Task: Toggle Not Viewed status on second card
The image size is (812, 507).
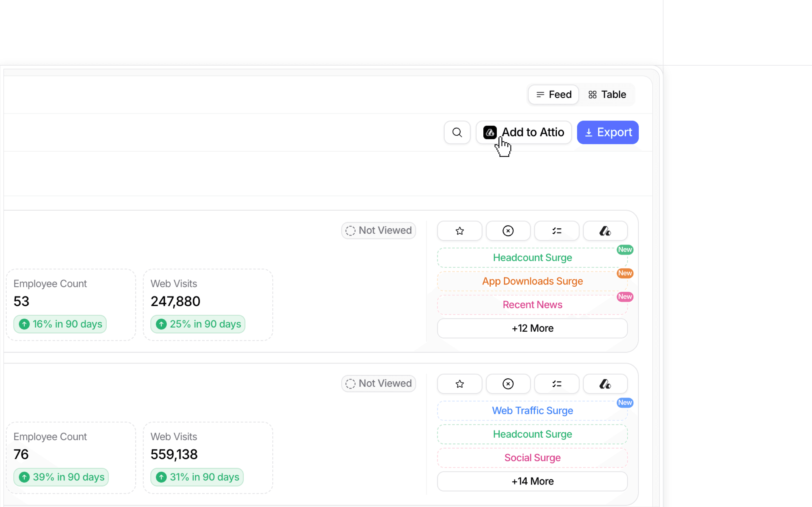Action: [x=379, y=383]
